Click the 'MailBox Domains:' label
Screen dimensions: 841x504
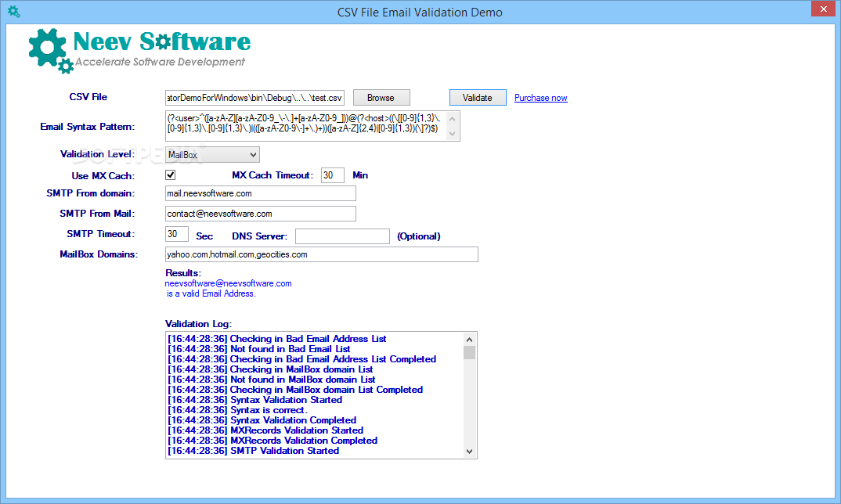[99, 254]
